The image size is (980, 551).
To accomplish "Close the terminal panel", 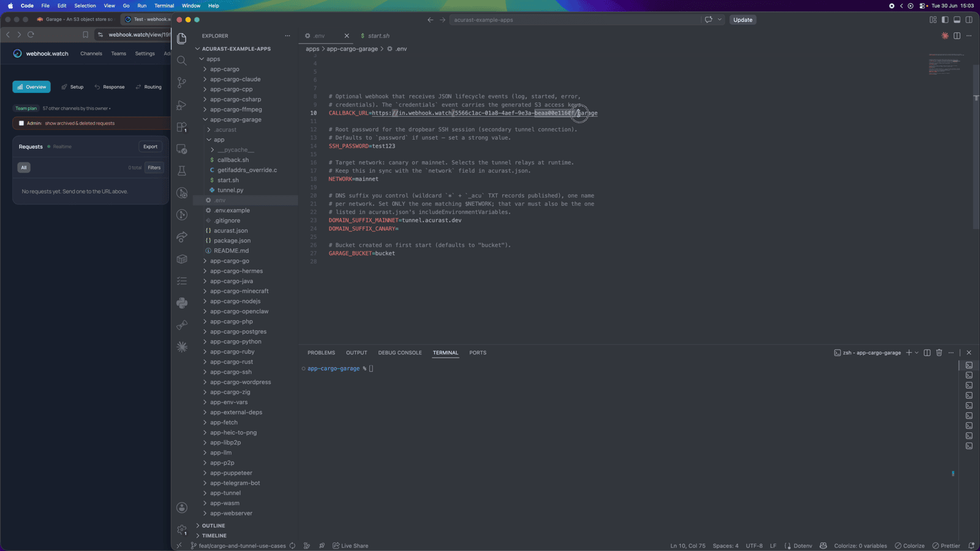I will [969, 353].
